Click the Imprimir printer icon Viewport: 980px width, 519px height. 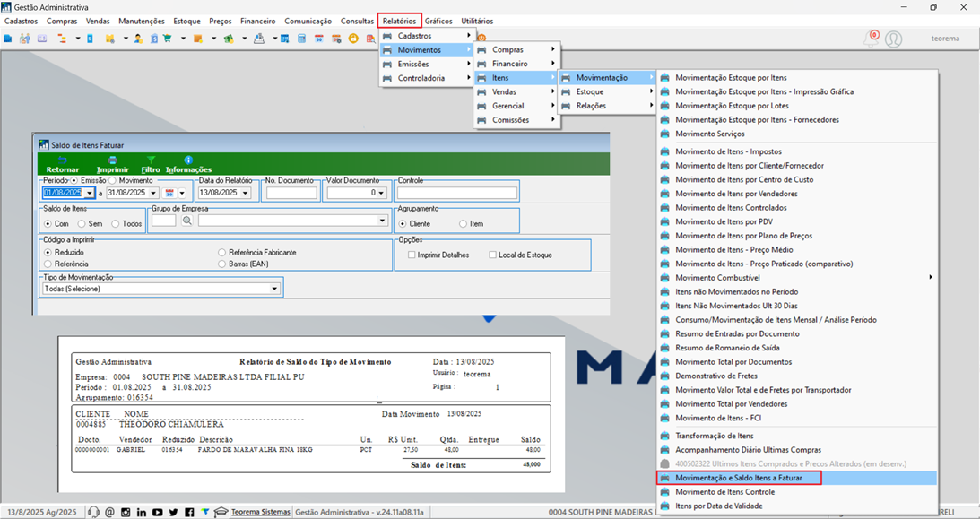(112, 160)
